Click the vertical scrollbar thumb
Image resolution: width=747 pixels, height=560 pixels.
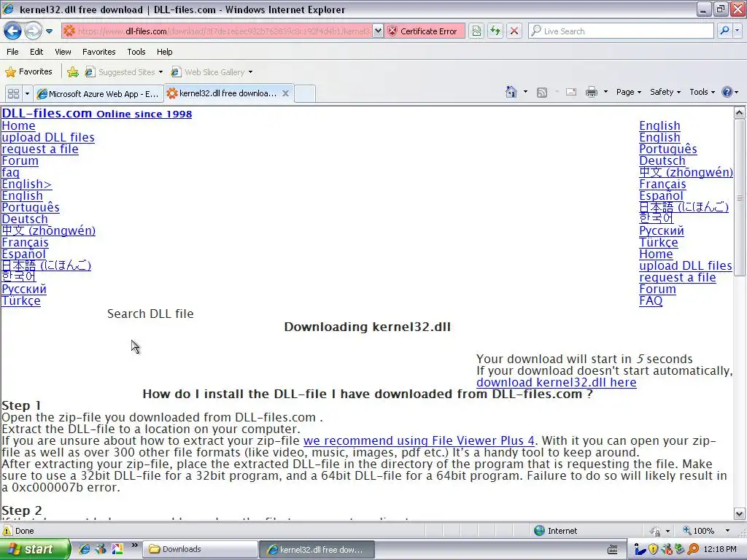tap(740, 197)
